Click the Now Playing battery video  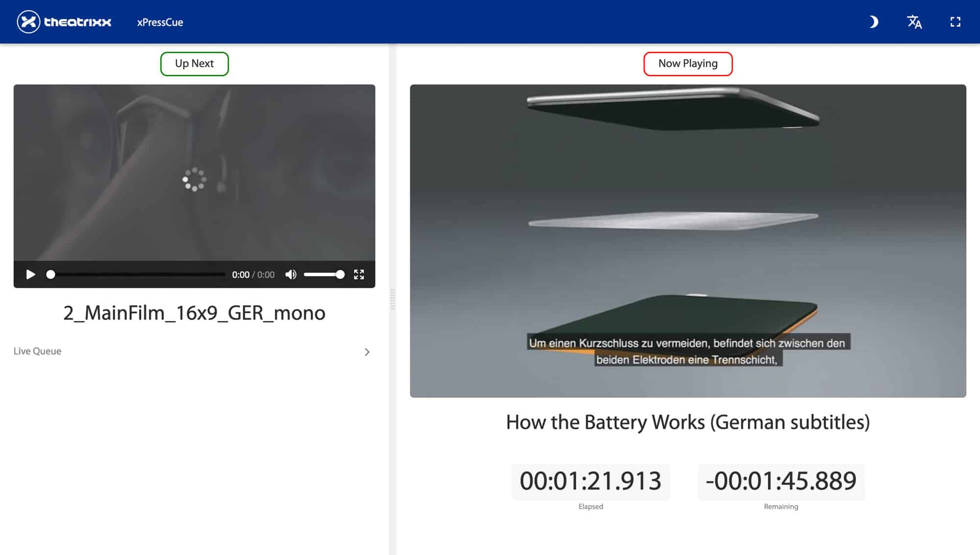point(688,240)
